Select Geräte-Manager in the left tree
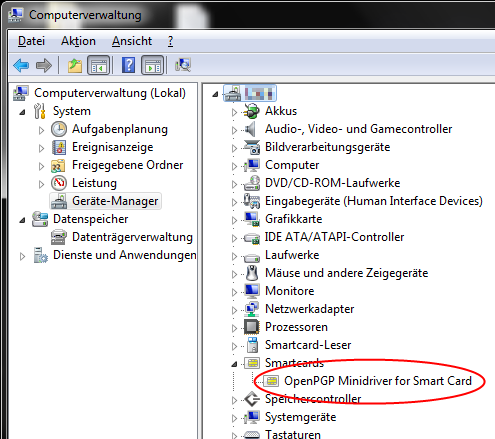Image resolution: width=495 pixels, height=439 pixels. click(115, 201)
